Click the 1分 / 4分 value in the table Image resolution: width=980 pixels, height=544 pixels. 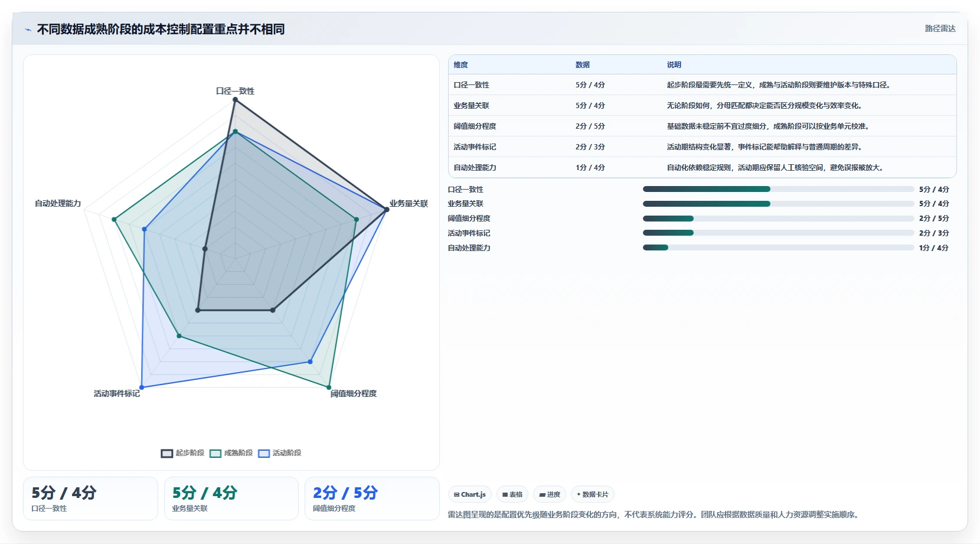(x=590, y=168)
